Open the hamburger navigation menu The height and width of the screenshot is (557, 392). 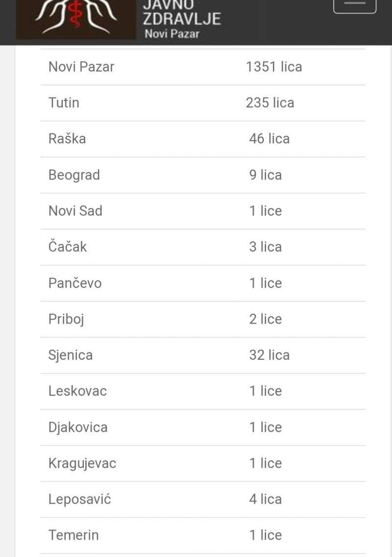354,5
